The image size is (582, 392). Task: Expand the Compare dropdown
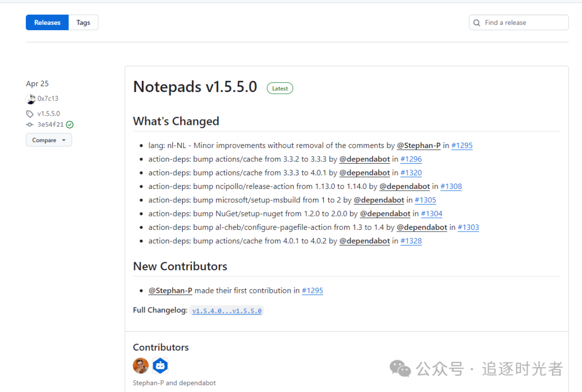tap(48, 140)
